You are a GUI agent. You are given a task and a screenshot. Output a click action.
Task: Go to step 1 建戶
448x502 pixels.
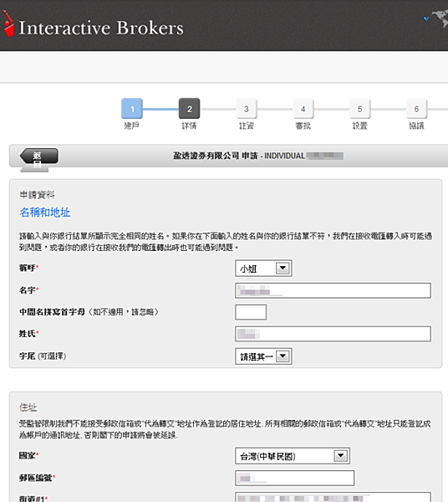coord(132,109)
